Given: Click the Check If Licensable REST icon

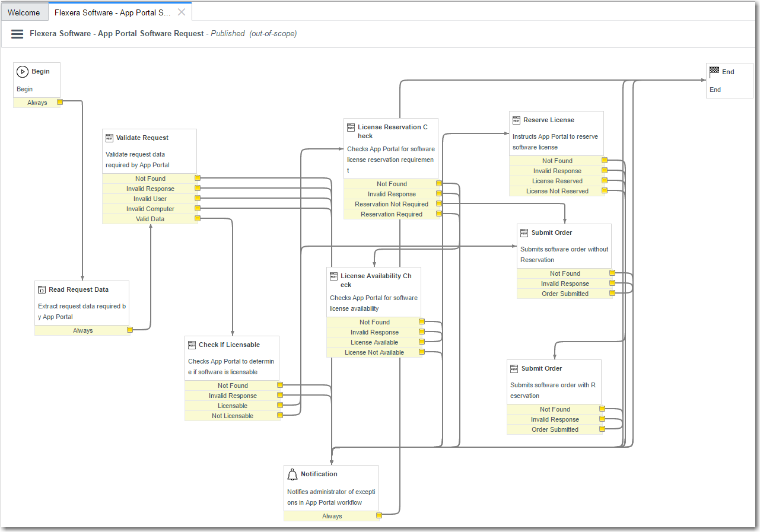Looking at the screenshot, I should (192, 345).
